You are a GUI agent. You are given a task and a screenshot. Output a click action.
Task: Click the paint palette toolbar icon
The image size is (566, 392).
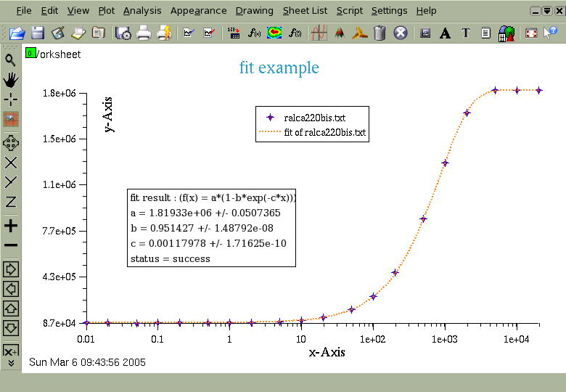tap(58, 33)
